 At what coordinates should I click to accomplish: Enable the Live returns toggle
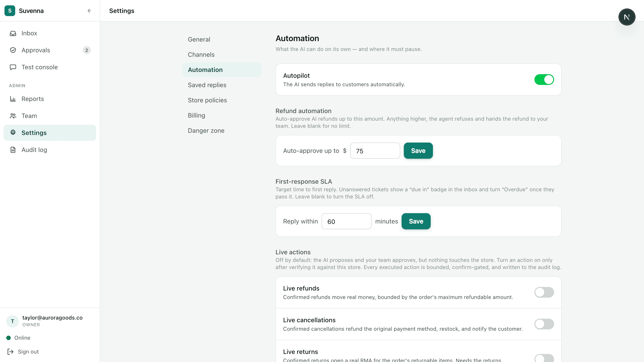(544, 358)
